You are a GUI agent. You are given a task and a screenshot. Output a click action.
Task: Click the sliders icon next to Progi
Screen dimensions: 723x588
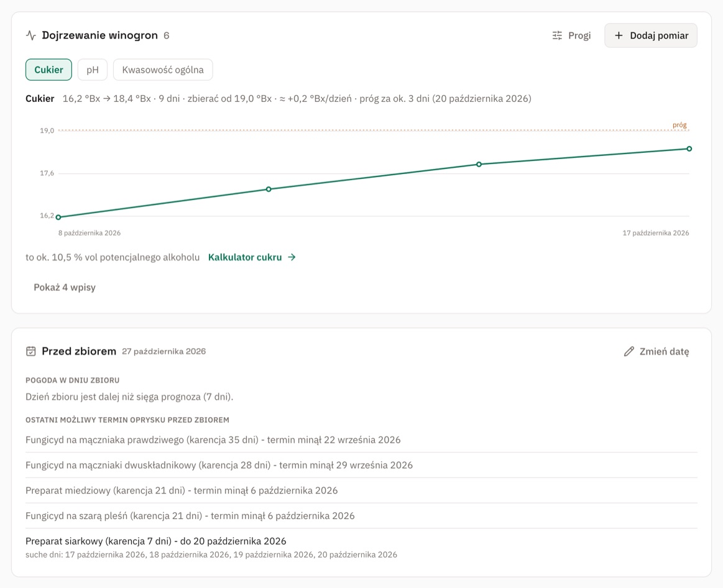point(557,35)
